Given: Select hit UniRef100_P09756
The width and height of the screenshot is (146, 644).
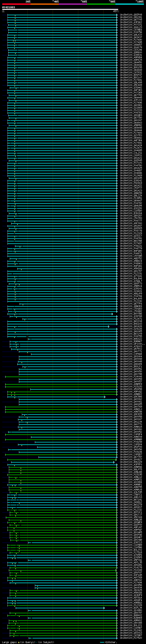Looking at the screenshot, I should coord(131,32).
